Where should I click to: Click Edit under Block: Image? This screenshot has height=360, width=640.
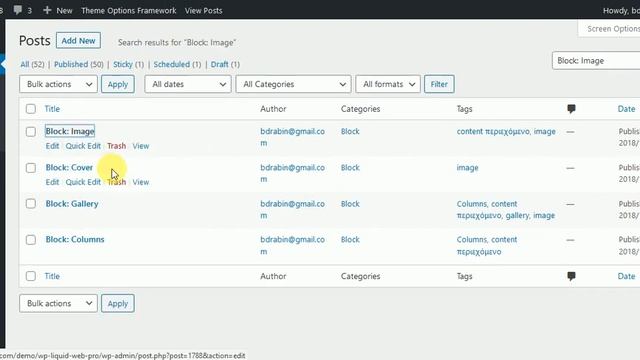point(52,146)
